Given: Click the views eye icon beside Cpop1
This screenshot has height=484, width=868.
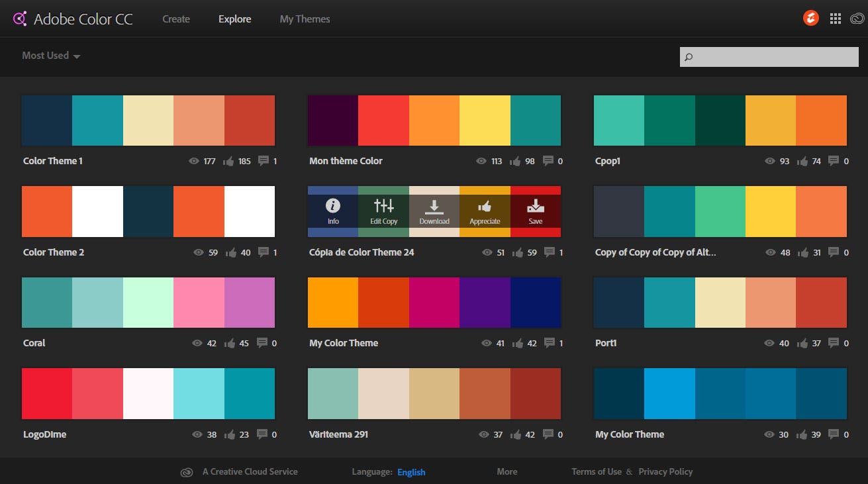Looking at the screenshot, I should point(769,160).
